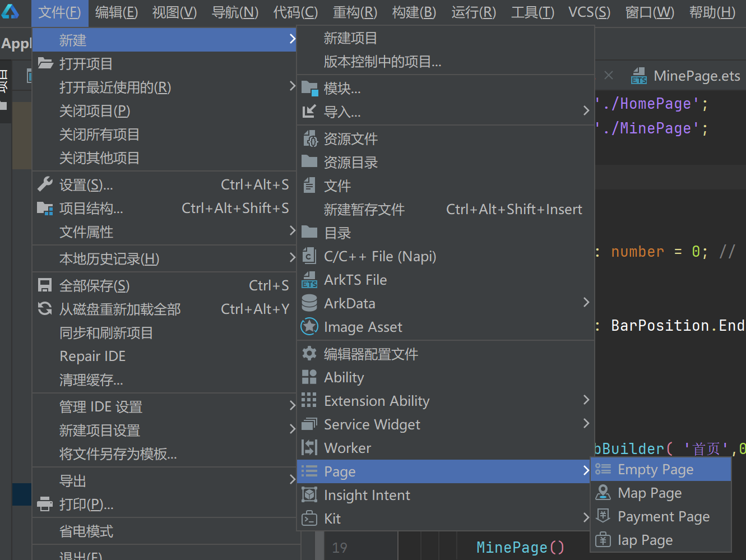
Task: Click the reload from disk icon
Action: [45, 308]
